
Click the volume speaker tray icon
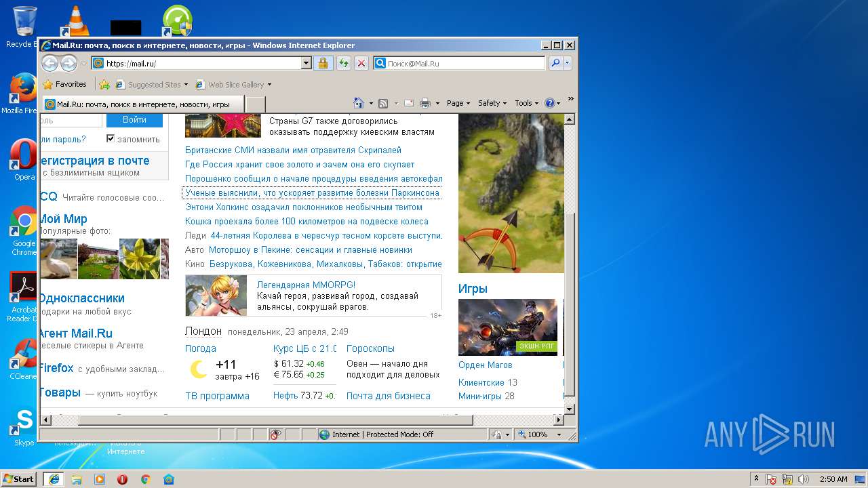[x=803, y=479]
